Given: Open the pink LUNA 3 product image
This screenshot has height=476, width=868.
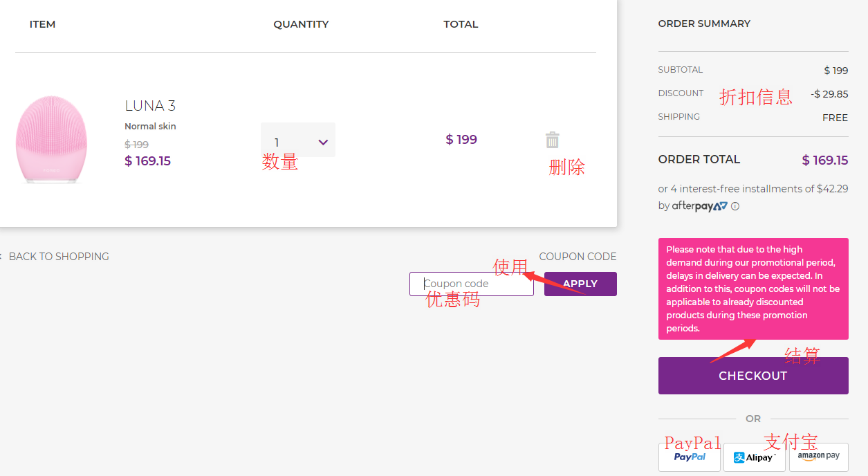Looking at the screenshot, I should (52, 140).
